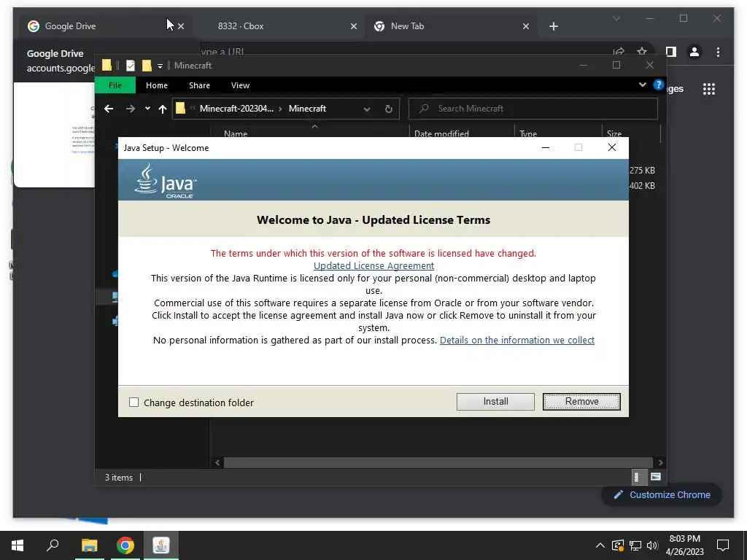Close the 8332 · Cbox tab
This screenshot has height=560, width=747.
[354, 26]
